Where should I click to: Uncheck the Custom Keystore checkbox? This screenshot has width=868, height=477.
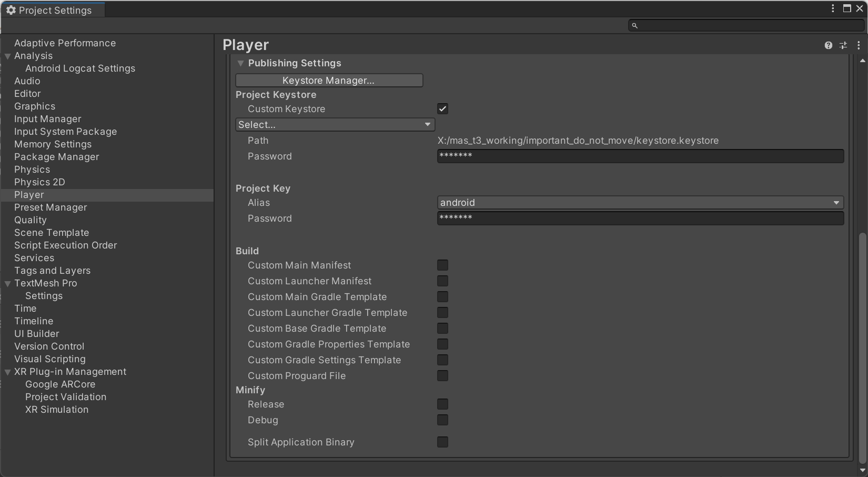coord(442,109)
